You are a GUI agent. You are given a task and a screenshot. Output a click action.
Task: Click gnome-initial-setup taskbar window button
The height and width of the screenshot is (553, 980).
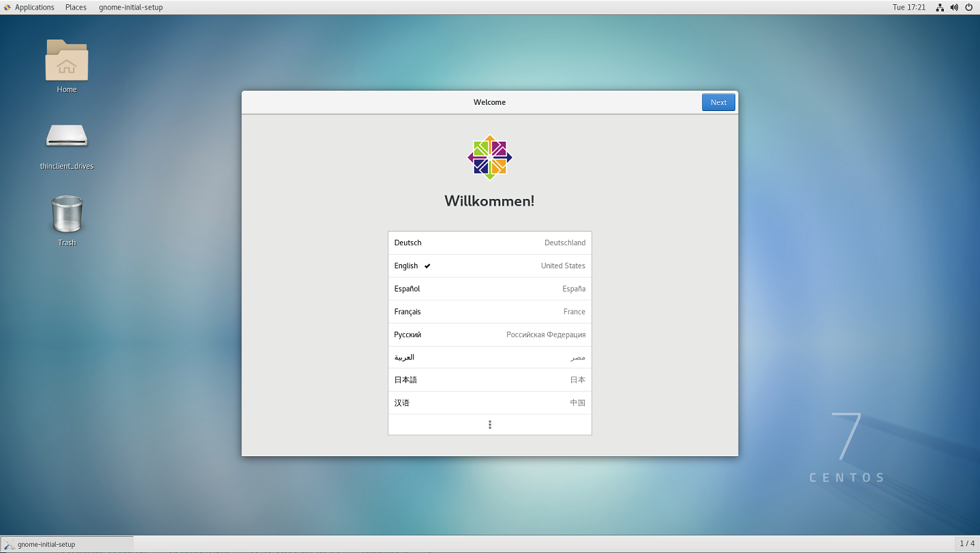[67, 544]
